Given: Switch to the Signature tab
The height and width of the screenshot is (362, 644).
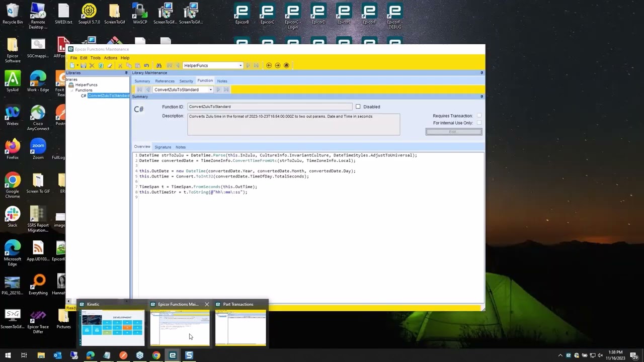Looking at the screenshot, I should (x=163, y=147).
